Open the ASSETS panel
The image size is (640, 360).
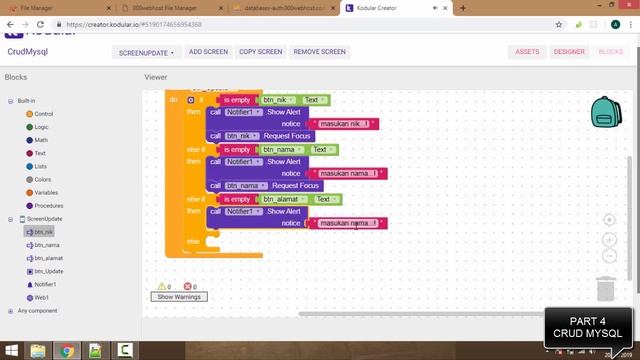(527, 52)
